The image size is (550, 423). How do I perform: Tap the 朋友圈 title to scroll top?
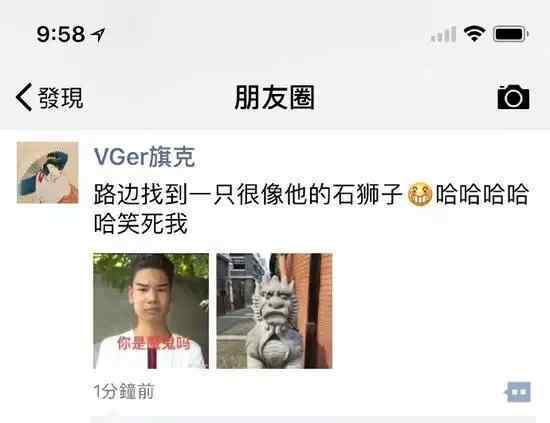[275, 98]
